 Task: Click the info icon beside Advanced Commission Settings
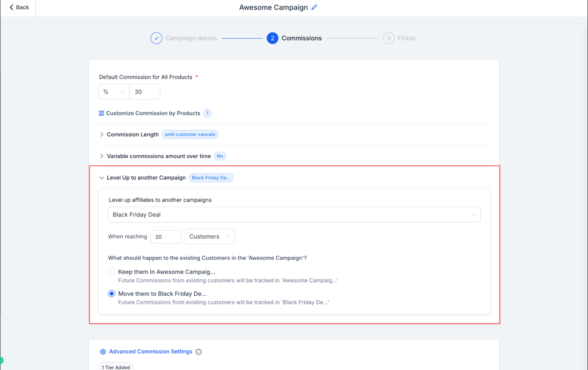[198, 352]
